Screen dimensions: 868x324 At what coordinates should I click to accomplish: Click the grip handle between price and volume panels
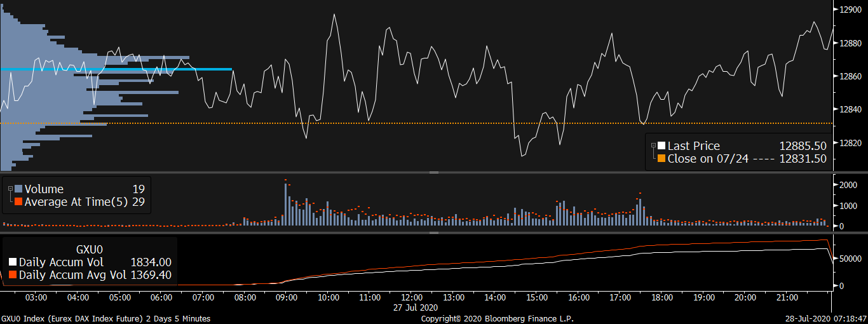pyautogui.click(x=435, y=172)
